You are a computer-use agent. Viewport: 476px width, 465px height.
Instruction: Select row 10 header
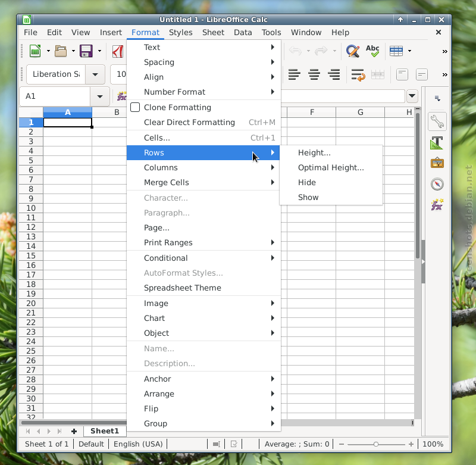click(x=31, y=208)
